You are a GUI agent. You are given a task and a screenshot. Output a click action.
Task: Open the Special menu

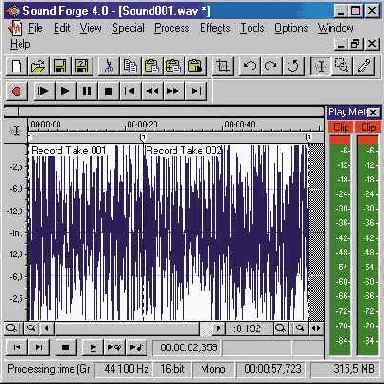point(128,28)
